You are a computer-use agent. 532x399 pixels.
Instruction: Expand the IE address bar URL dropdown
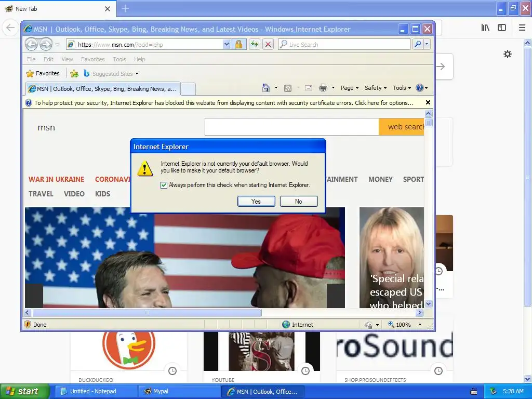pos(227,44)
